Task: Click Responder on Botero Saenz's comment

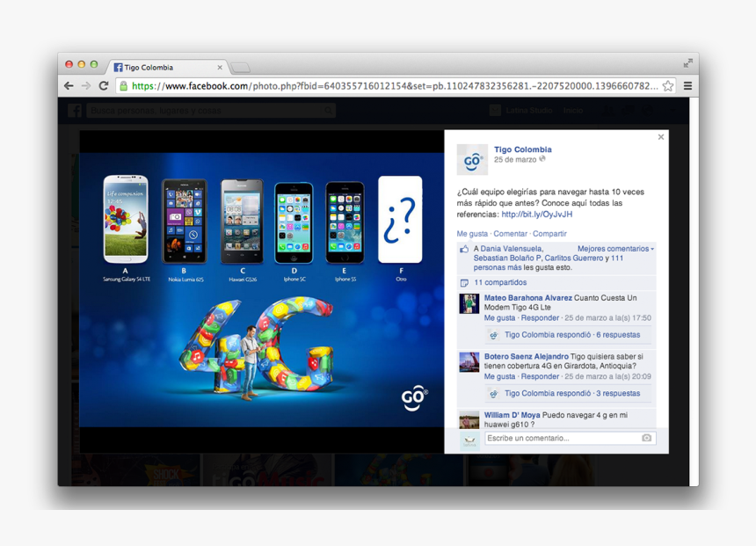Action: 540,376
